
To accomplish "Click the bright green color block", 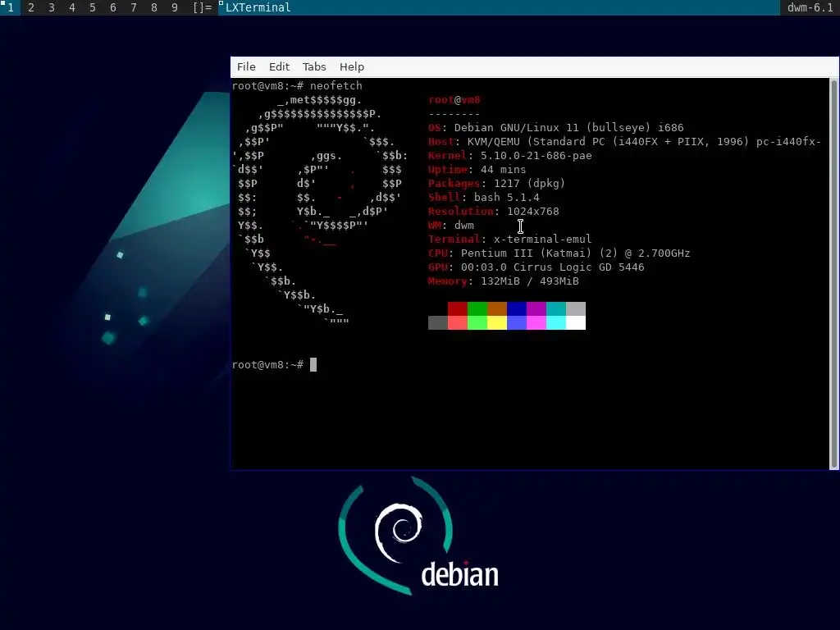I will pyautogui.click(x=477, y=322).
